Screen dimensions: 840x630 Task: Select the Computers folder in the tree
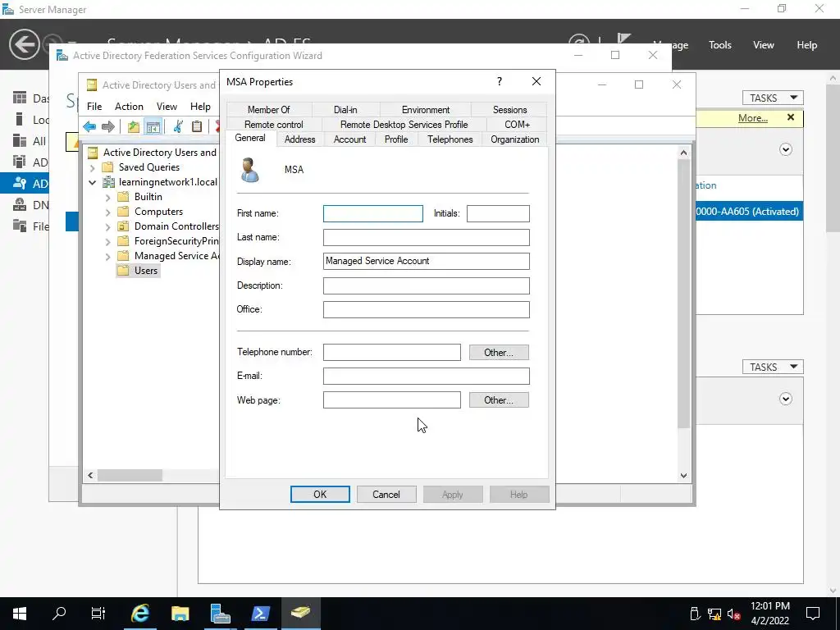click(150, 212)
